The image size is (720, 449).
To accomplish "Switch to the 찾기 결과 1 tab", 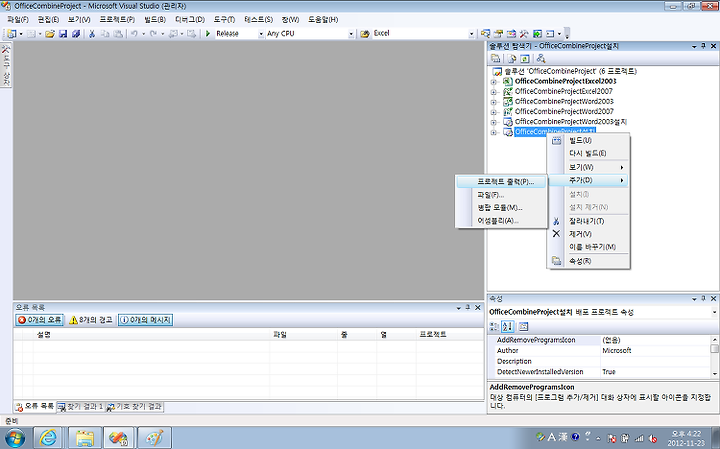I will [80, 407].
